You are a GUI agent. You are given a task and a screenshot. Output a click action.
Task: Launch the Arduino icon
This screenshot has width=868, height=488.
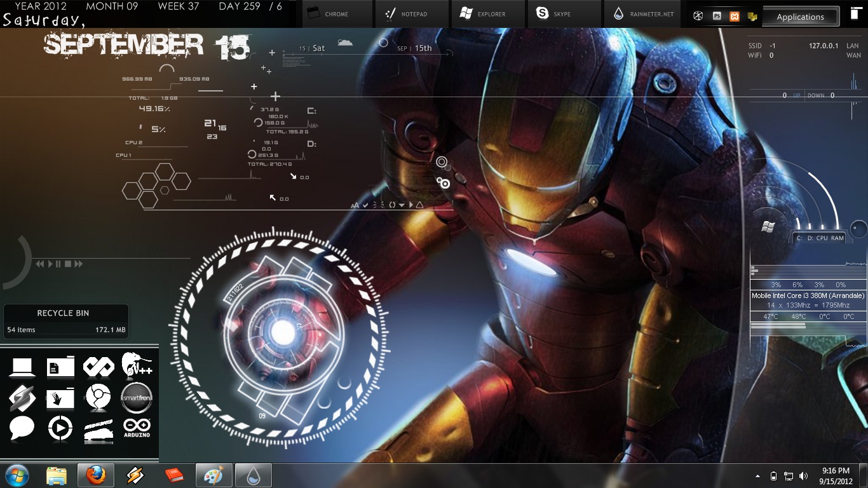[x=137, y=428]
